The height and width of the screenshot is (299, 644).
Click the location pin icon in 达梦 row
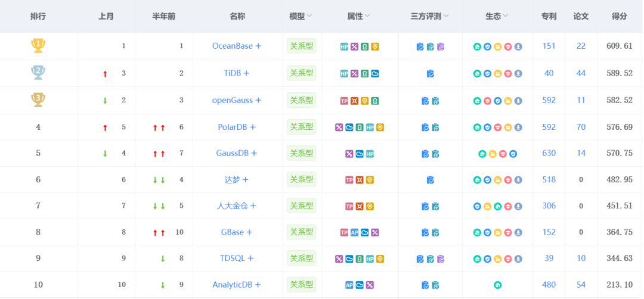[370, 180]
